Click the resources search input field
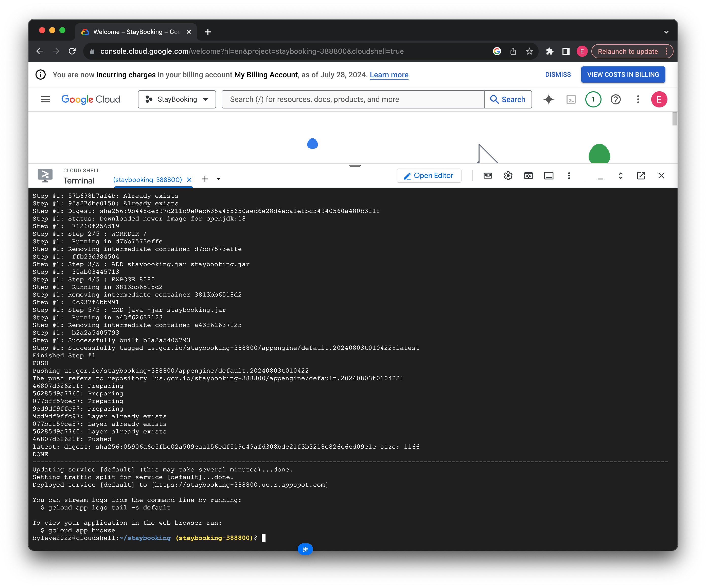The width and height of the screenshot is (706, 588). [353, 99]
